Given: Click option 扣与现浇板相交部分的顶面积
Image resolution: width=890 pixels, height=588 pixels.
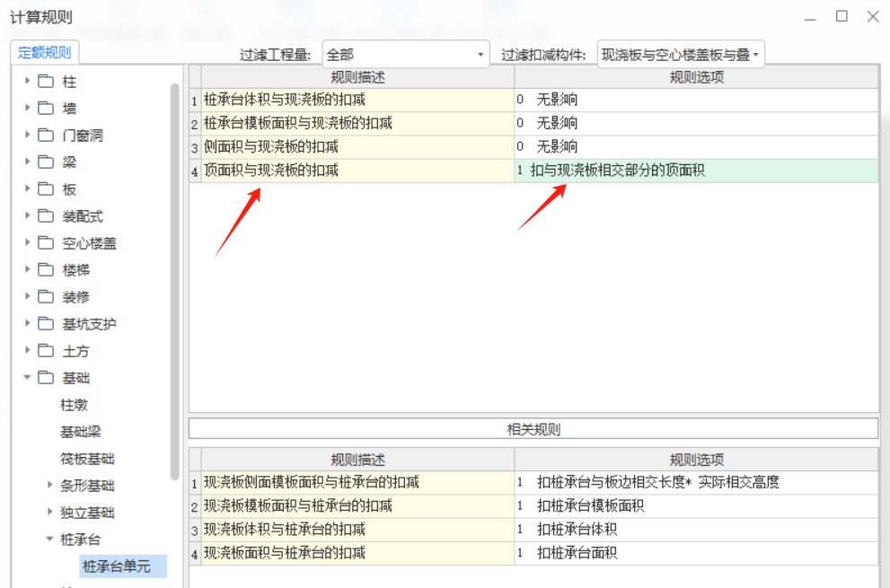Looking at the screenshot, I should [696, 171].
